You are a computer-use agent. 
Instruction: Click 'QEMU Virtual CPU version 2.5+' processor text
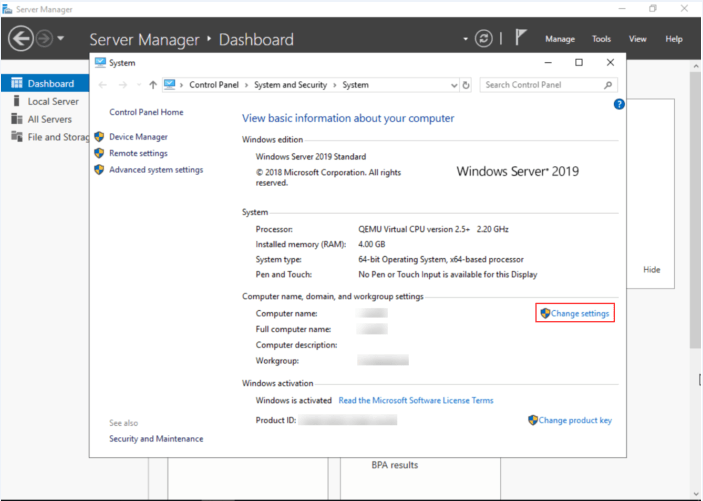pyautogui.click(x=414, y=229)
